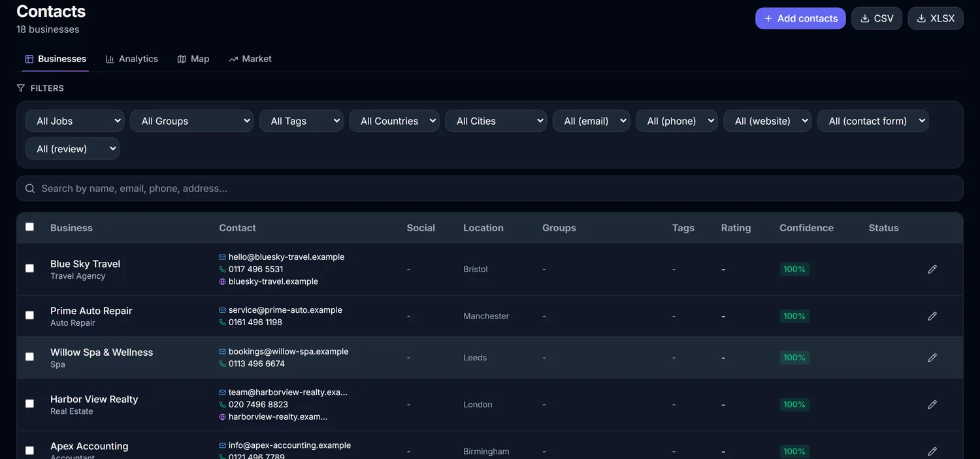Click the Add contacts button
Viewport: 980px width, 459px height.
click(800, 18)
